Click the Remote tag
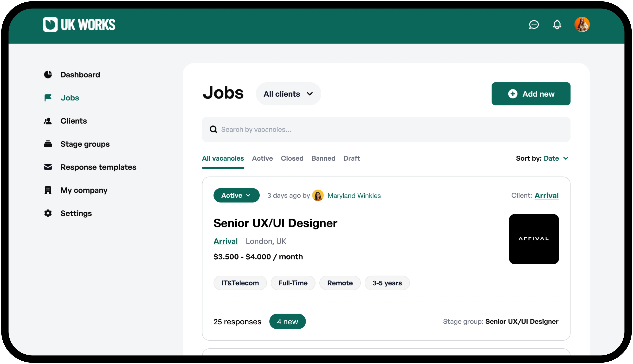 [x=340, y=283]
